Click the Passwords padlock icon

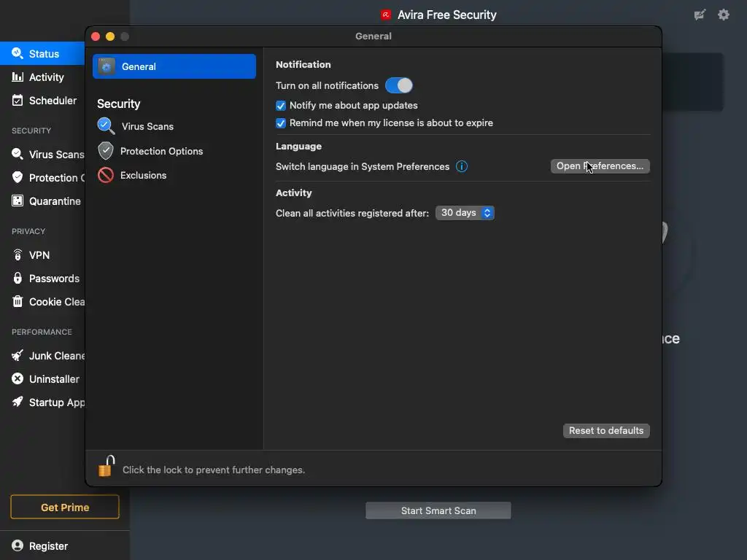(18, 278)
